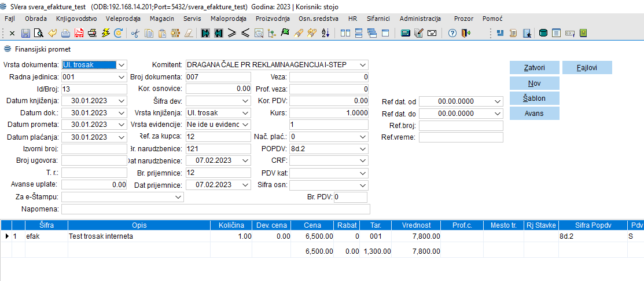This screenshot has height=281, width=644.
Task: Click the Šablon button
Action: (x=534, y=98)
